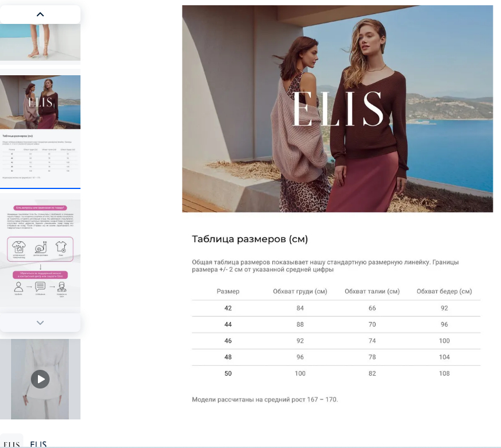Screen dimensions: 501x448
Task: Select the pink questions infographic thumbnail
Action: coord(40,253)
